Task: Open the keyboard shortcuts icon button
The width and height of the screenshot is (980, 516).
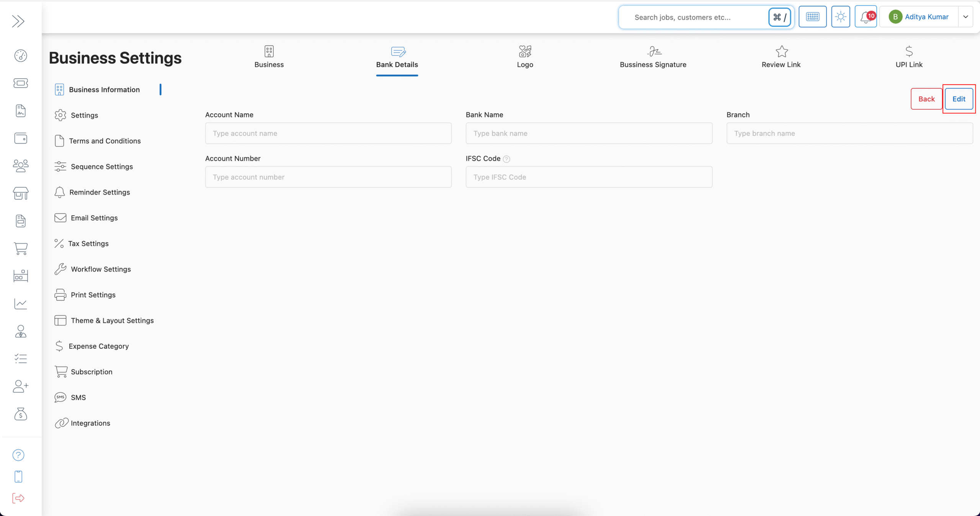Action: (x=812, y=17)
